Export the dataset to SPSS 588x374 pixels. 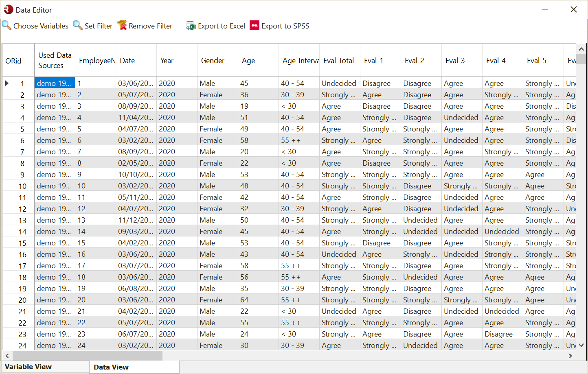click(279, 25)
